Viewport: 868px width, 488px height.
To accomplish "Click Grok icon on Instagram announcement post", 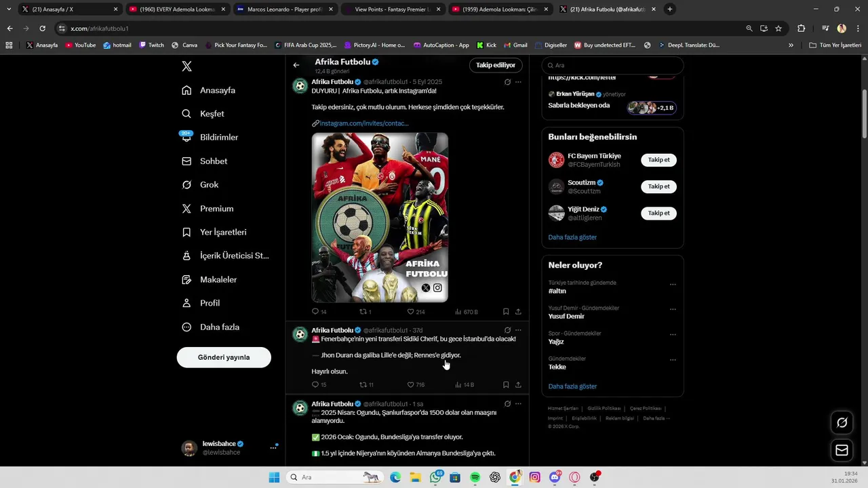I will point(507,82).
